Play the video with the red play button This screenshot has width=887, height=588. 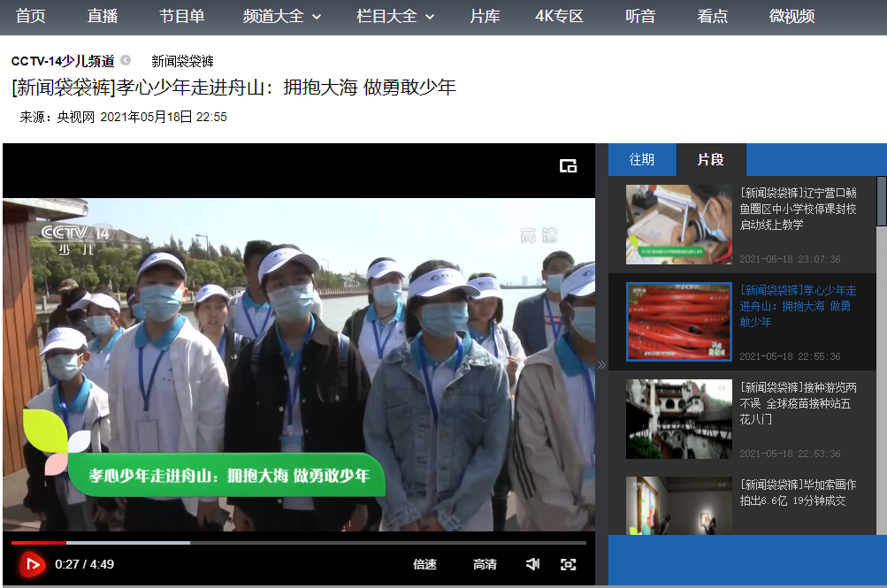[32, 564]
